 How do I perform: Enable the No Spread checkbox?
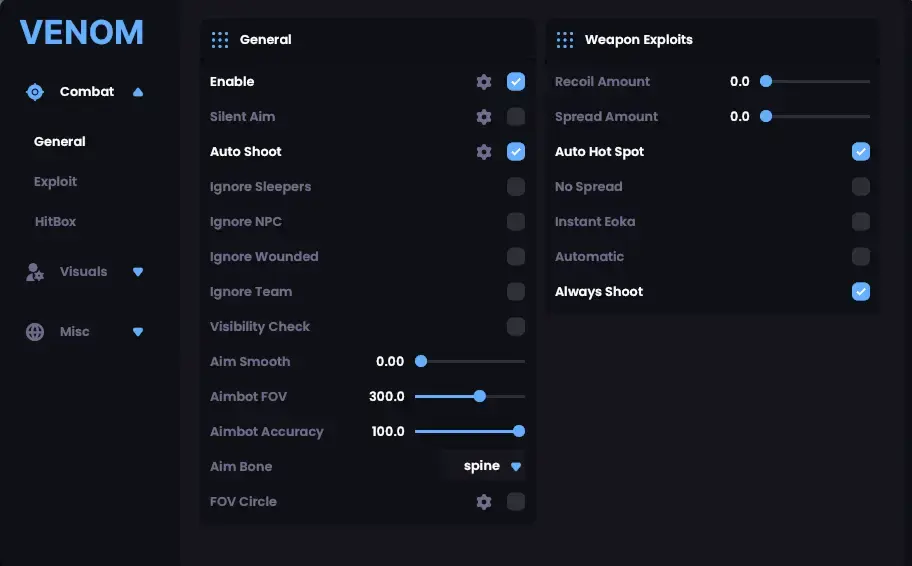click(x=861, y=187)
